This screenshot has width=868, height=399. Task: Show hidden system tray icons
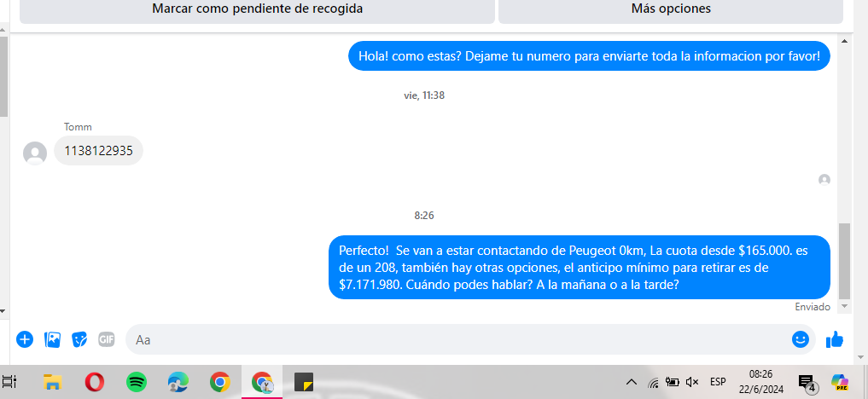point(631,382)
